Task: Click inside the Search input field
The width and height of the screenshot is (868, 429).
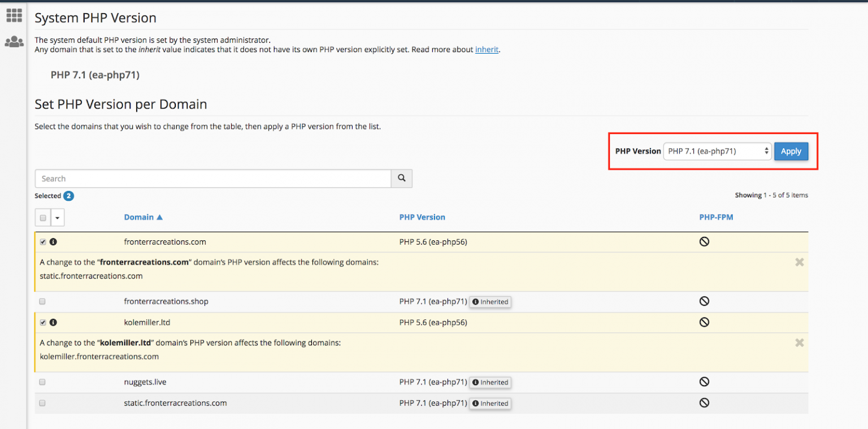Action: 213,178
